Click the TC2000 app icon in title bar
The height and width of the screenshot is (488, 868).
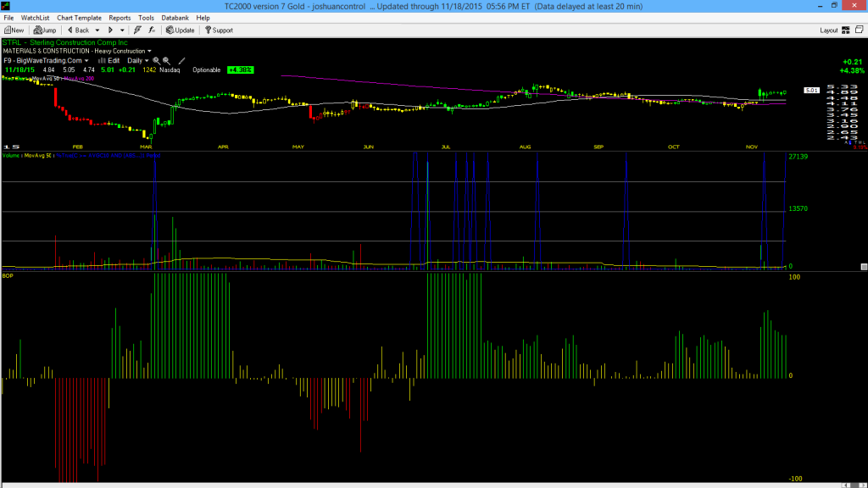point(6,6)
